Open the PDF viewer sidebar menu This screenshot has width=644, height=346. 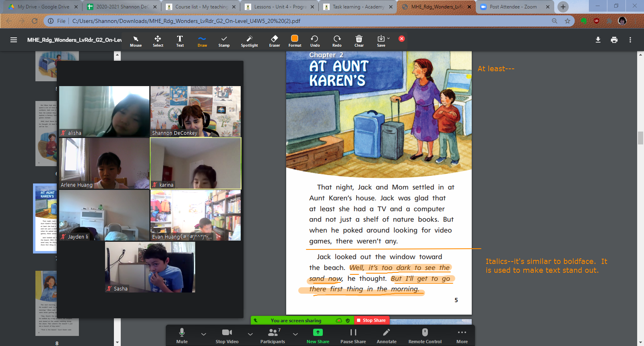coord(14,40)
